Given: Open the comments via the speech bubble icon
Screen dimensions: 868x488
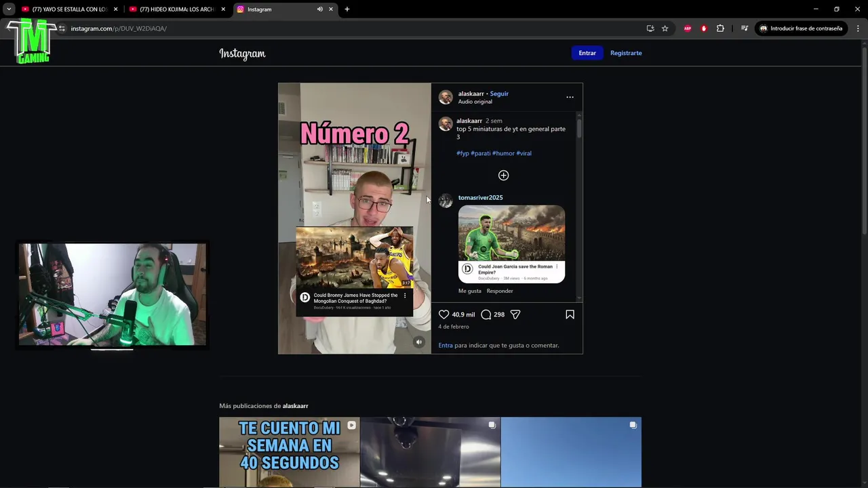Looking at the screenshot, I should point(486,314).
